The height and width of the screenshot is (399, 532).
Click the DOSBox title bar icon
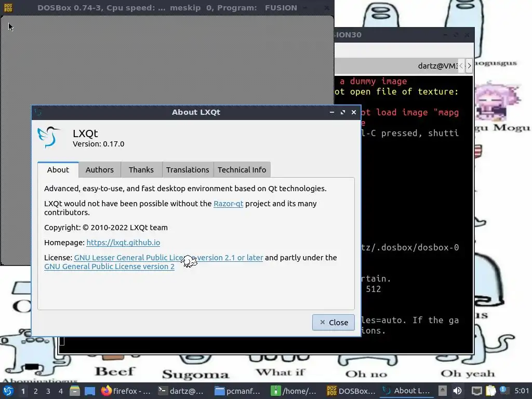click(8, 7)
